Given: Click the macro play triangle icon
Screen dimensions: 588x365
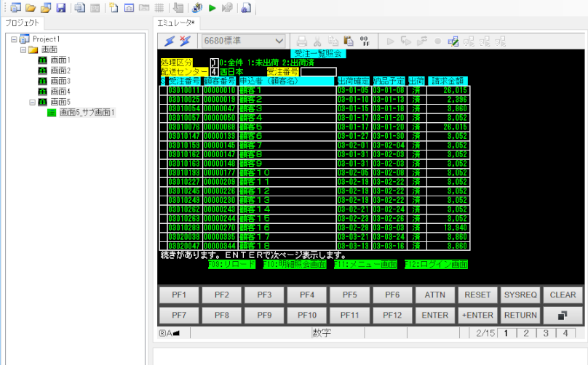Looking at the screenshot, I should point(390,41).
